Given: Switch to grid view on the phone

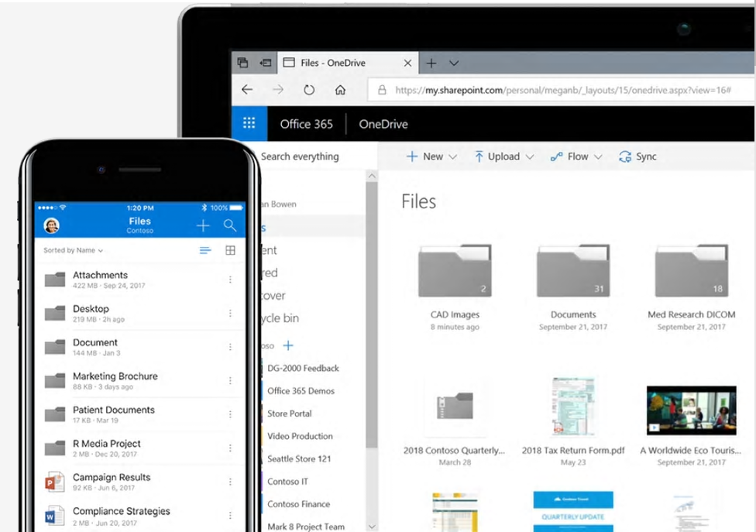Looking at the screenshot, I should point(231,250).
